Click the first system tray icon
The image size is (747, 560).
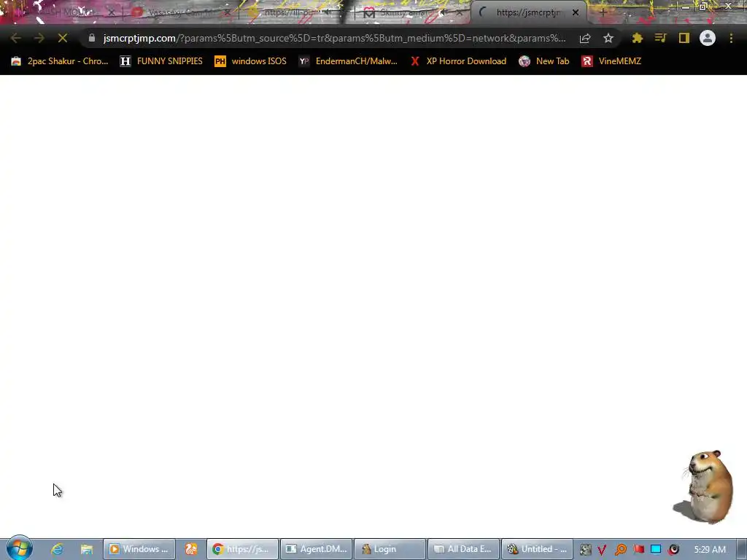586,550
